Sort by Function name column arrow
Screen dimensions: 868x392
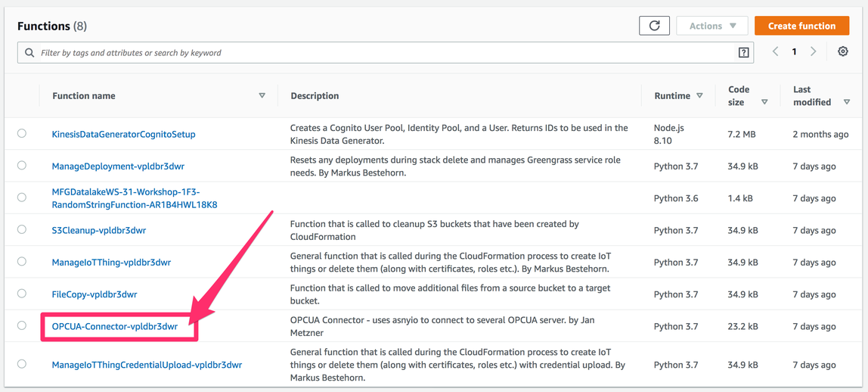coord(262,95)
